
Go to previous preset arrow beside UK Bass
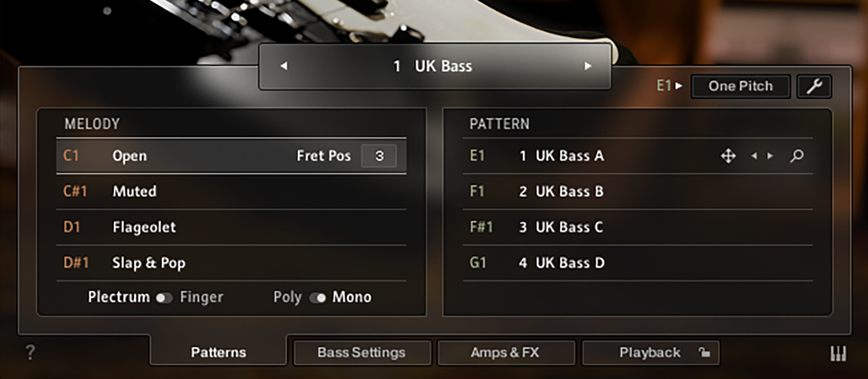point(284,67)
